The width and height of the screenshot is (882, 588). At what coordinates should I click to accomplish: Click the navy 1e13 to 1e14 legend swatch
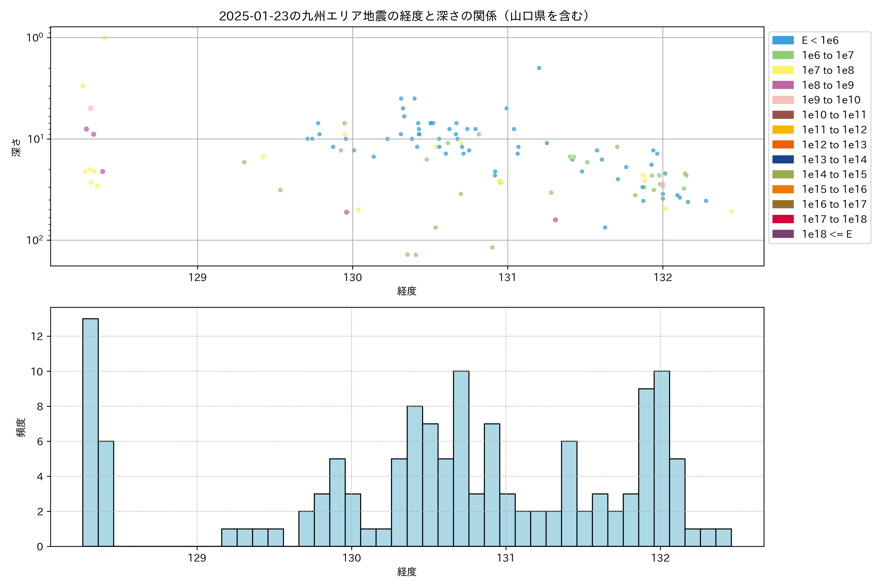783,159
